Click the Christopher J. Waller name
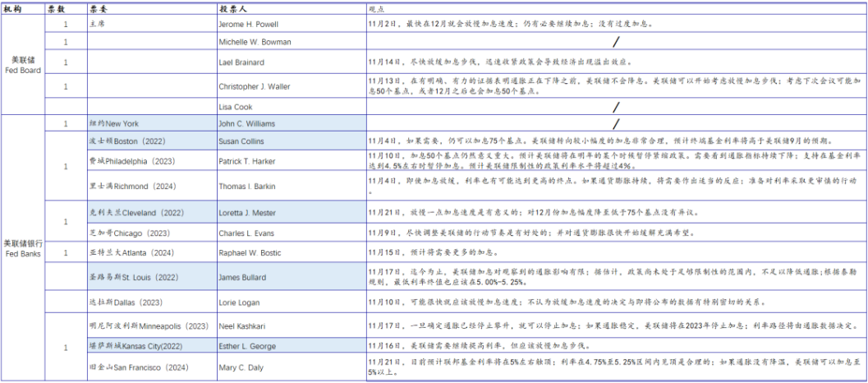The image size is (868, 383). click(254, 86)
